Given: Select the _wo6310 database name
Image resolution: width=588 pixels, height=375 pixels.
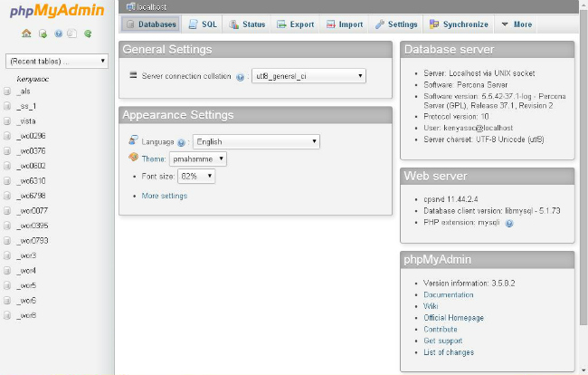Looking at the screenshot, I should pyautogui.click(x=31, y=181).
